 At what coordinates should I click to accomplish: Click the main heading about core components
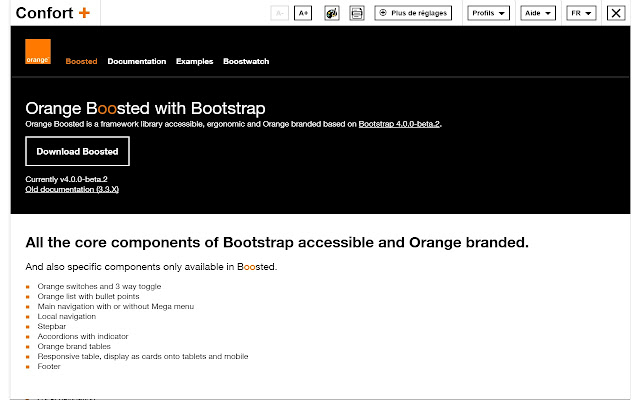tap(277, 242)
